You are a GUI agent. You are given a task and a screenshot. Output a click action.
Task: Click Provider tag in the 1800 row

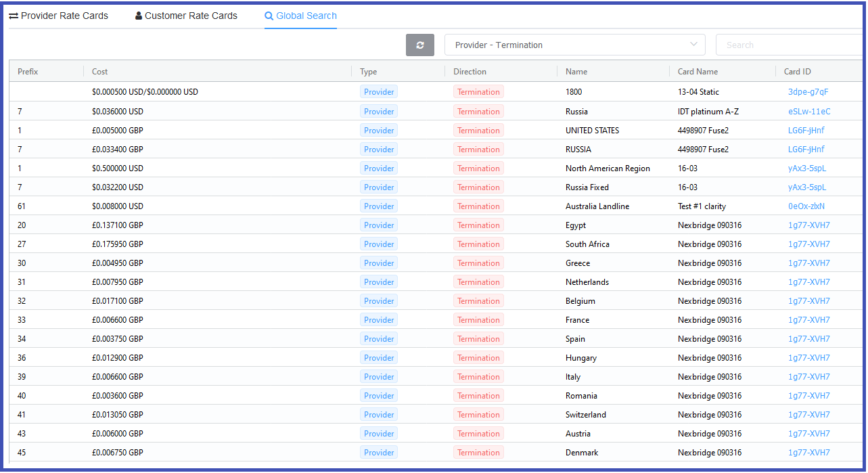tap(378, 92)
